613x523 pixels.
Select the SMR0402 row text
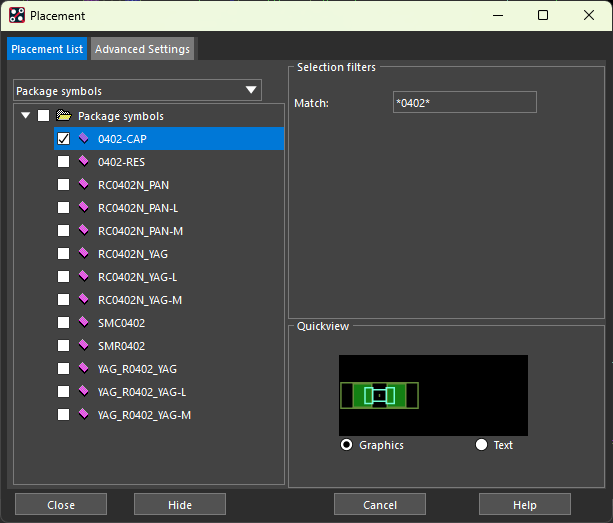pyautogui.click(x=122, y=346)
